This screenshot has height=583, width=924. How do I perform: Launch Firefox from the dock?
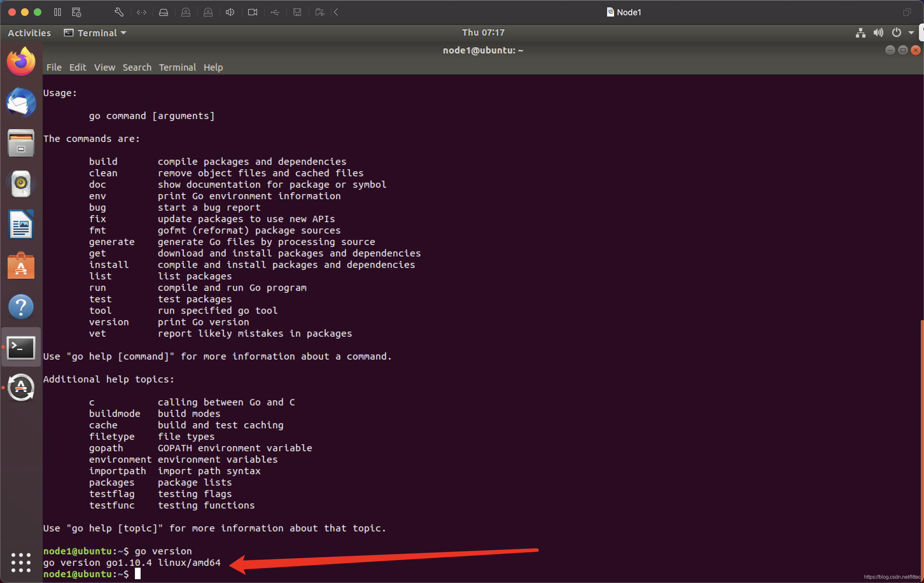pos(21,61)
